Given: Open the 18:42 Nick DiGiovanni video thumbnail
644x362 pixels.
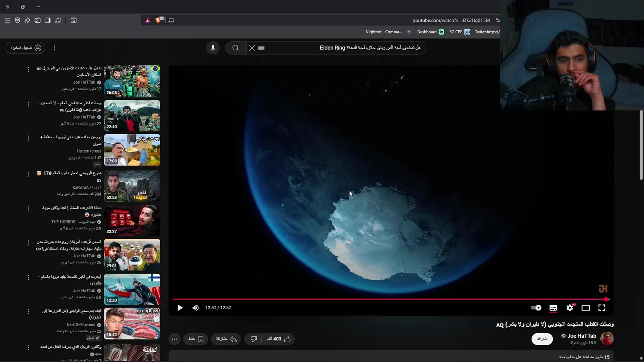Looking at the screenshot, I should point(132,324).
